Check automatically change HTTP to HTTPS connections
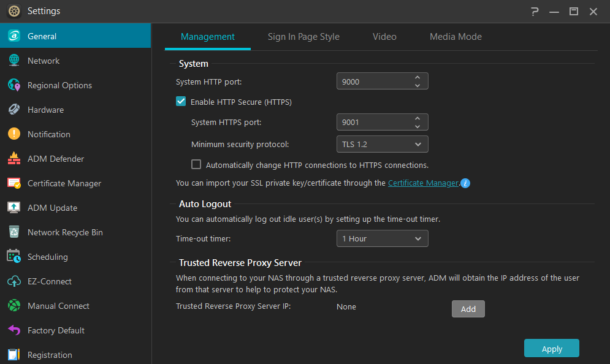This screenshot has width=610, height=364. click(196, 164)
